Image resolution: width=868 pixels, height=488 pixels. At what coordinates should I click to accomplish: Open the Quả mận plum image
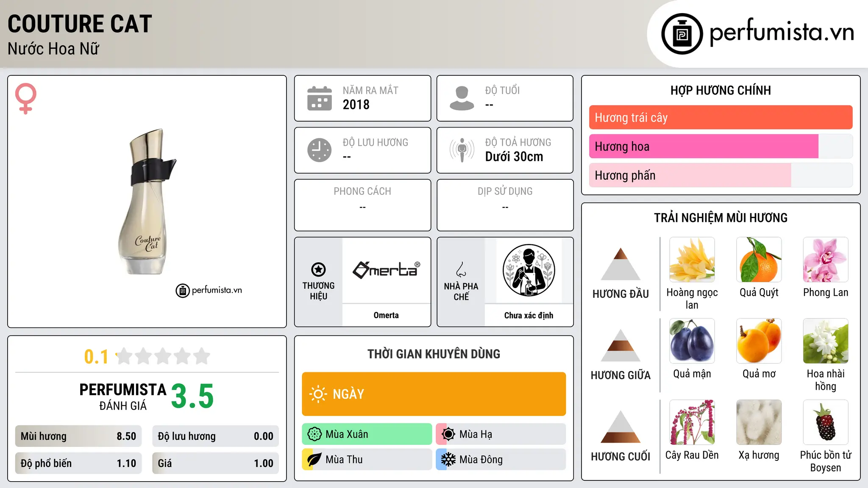[x=692, y=341]
